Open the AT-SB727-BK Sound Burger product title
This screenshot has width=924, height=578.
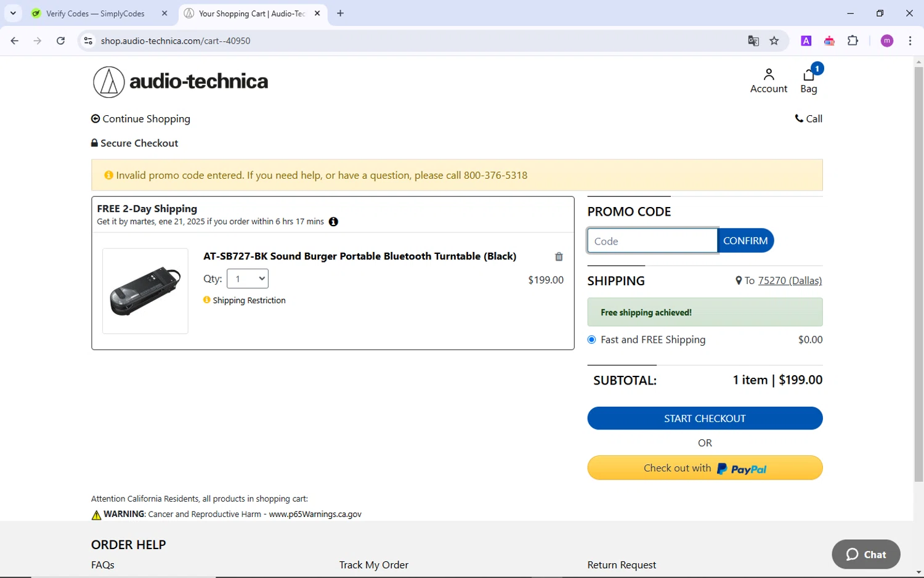coord(360,256)
